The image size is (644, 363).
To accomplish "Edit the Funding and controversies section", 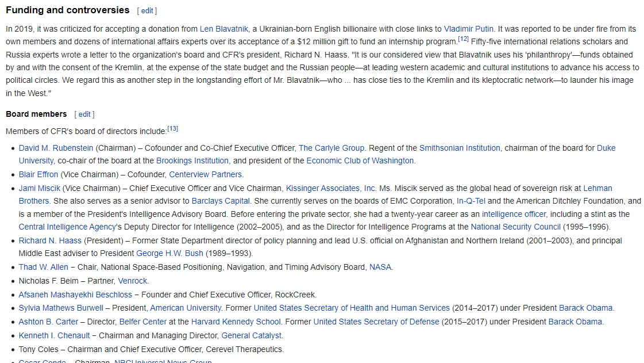I will coord(147,11).
